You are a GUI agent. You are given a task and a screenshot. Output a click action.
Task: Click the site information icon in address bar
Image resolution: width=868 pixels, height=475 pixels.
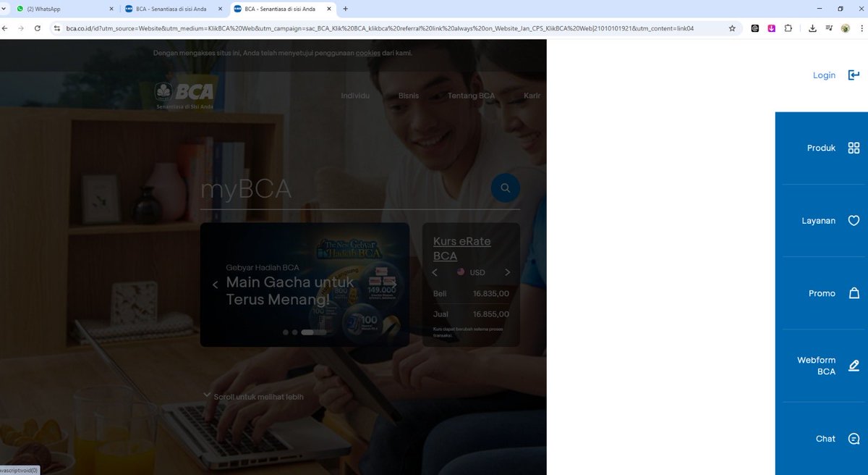[57, 28]
